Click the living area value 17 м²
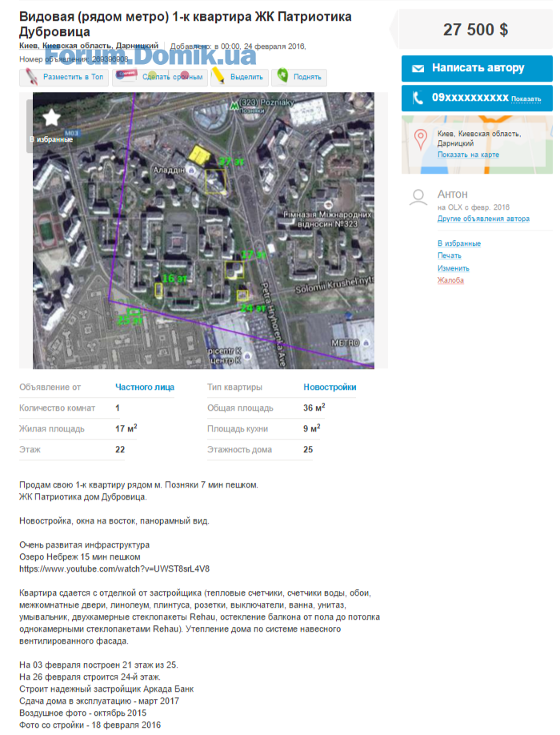Image resolution: width=560 pixels, height=735 pixels. tap(126, 428)
